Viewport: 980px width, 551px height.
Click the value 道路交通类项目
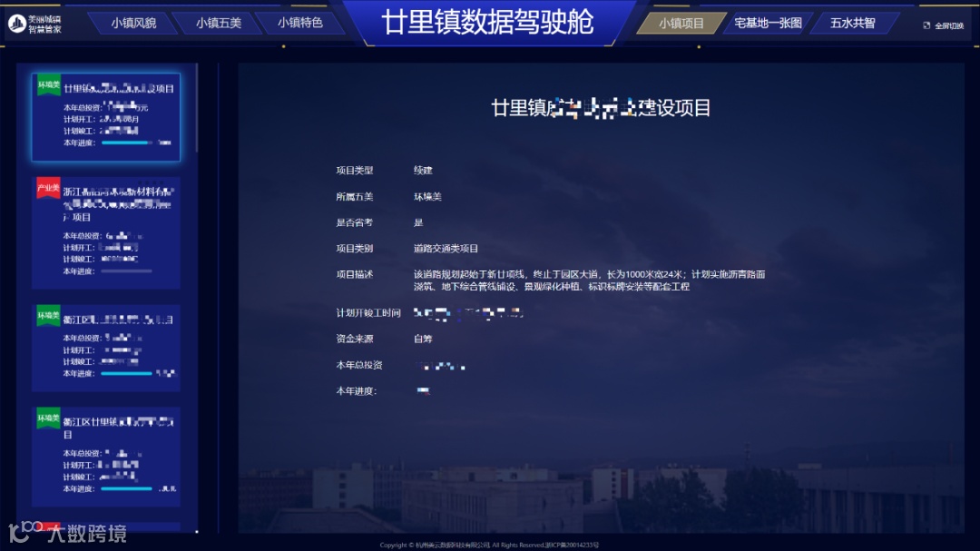(x=446, y=249)
